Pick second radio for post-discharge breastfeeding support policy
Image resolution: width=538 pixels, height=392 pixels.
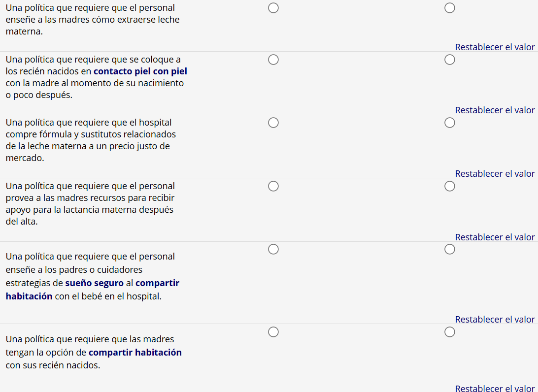pyautogui.click(x=449, y=186)
